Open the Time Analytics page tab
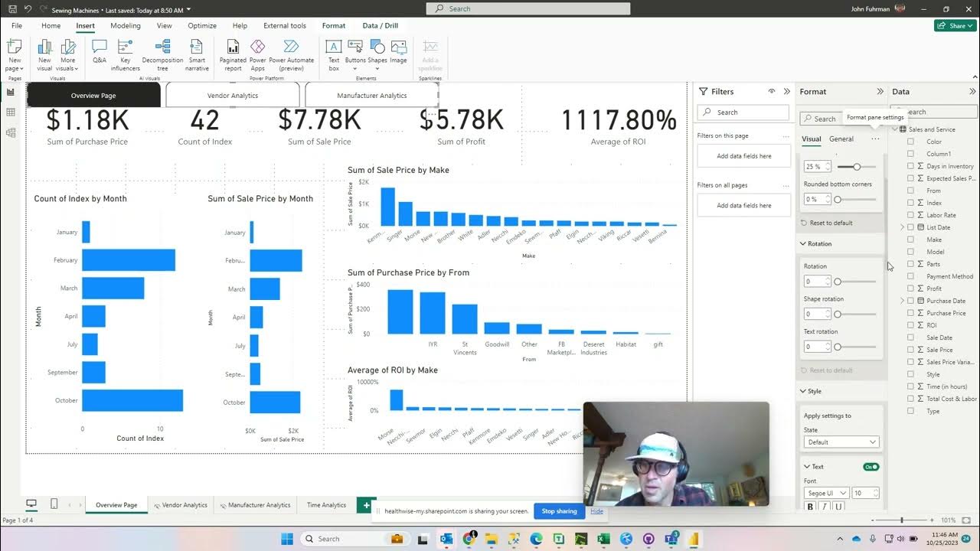 tap(326, 505)
